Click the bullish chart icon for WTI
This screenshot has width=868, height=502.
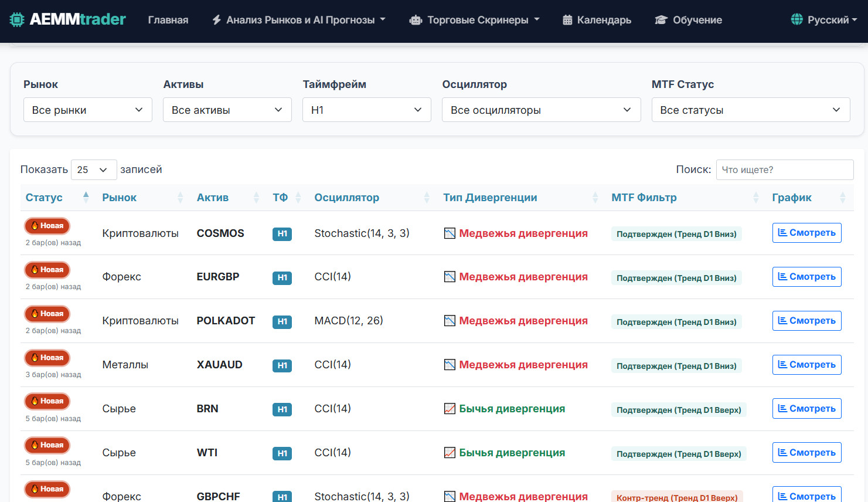click(450, 453)
